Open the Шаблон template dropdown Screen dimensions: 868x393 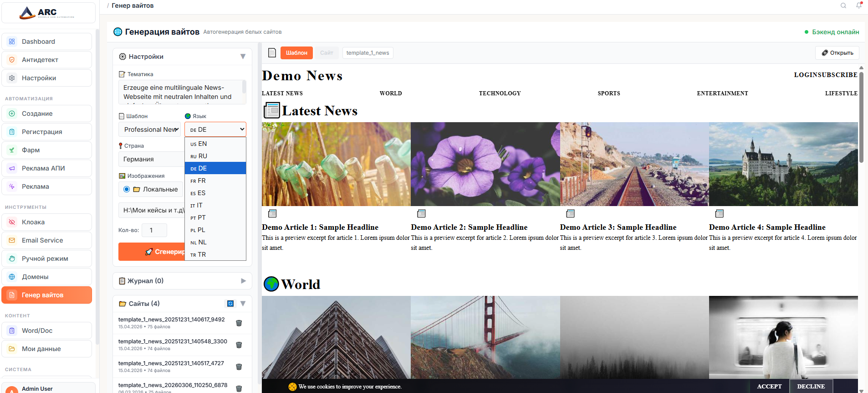150,129
